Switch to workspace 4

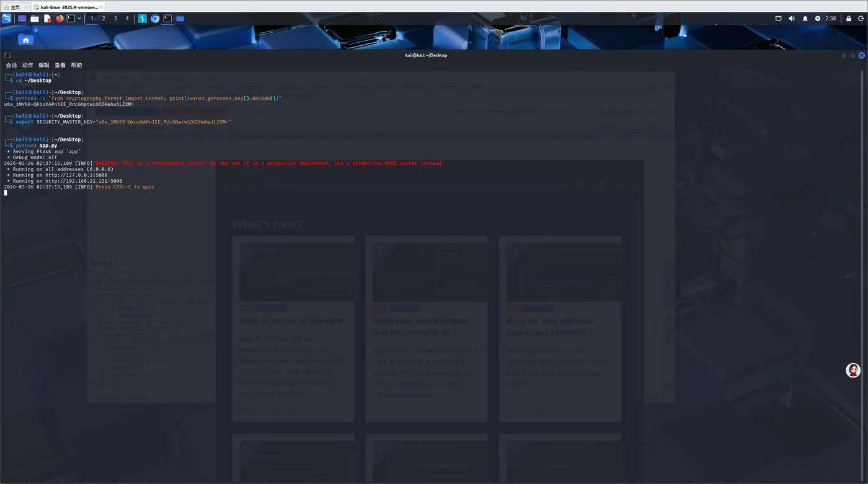(127, 19)
